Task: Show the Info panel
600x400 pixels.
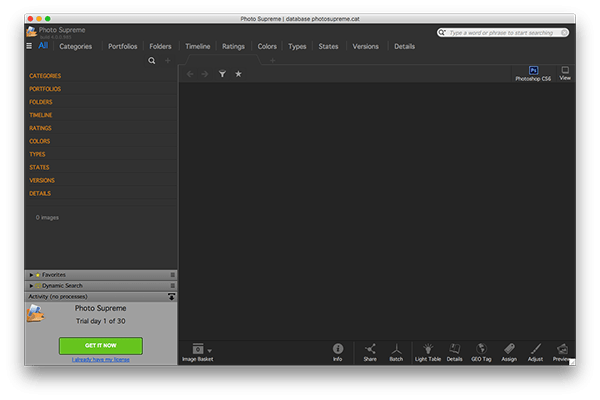Action: pos(338,352)
